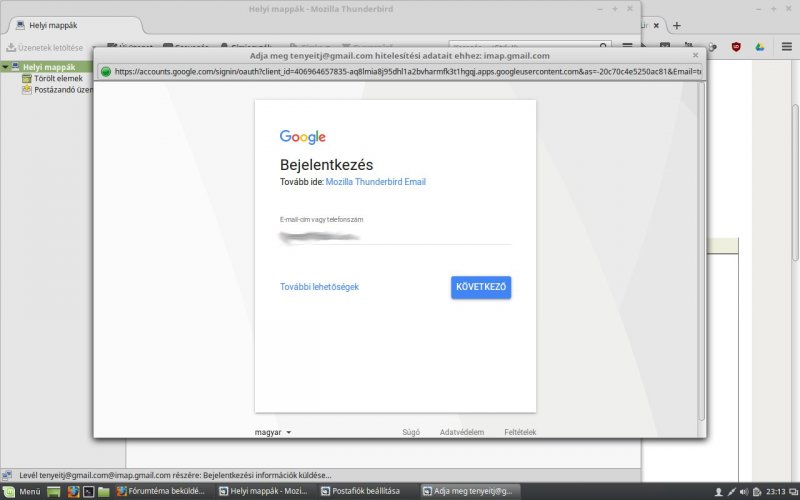Open the battery power tray icon
This screenshot has width=800, height=500.
[757, 492]
